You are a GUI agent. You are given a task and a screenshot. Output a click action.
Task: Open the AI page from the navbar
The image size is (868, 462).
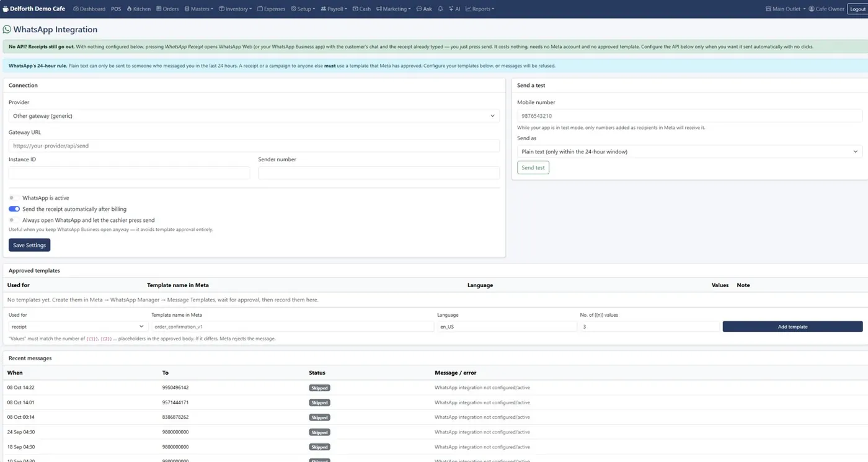[x=454, y=9]
